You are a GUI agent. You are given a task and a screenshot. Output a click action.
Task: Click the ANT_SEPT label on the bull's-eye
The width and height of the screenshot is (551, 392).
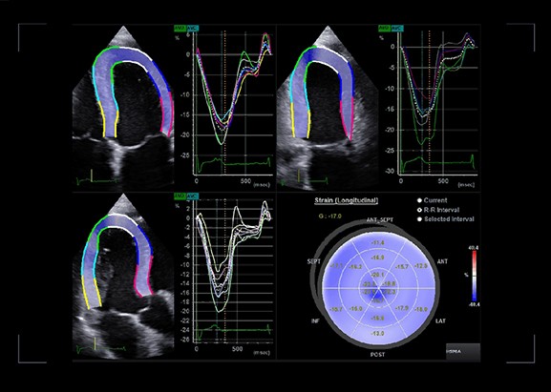(x=379, y=220)
